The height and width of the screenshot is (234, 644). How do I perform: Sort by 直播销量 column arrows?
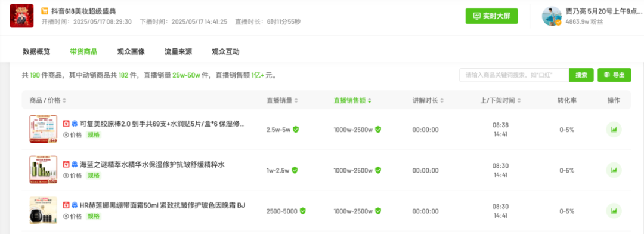(296, 101)
